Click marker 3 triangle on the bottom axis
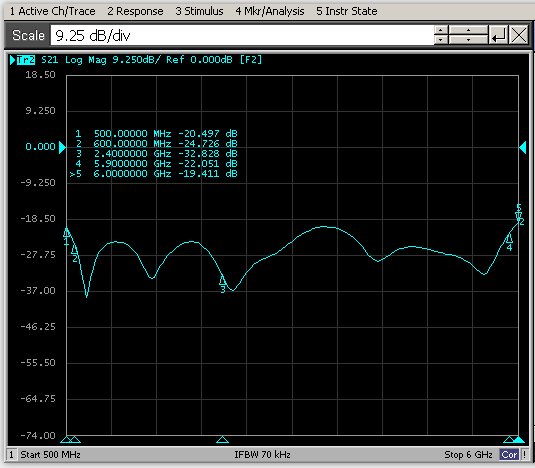535x468 pixels. pos(222,439)
